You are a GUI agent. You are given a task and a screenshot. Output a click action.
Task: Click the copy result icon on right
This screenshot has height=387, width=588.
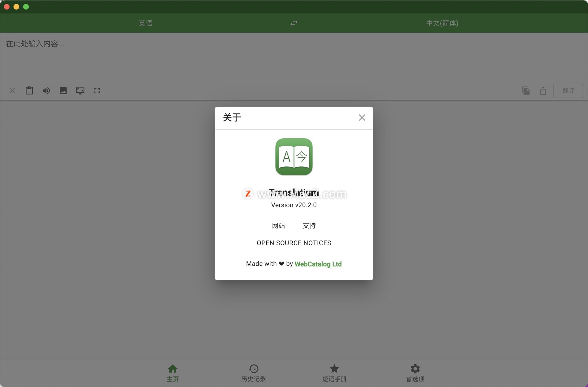click(x=526, y=91)
